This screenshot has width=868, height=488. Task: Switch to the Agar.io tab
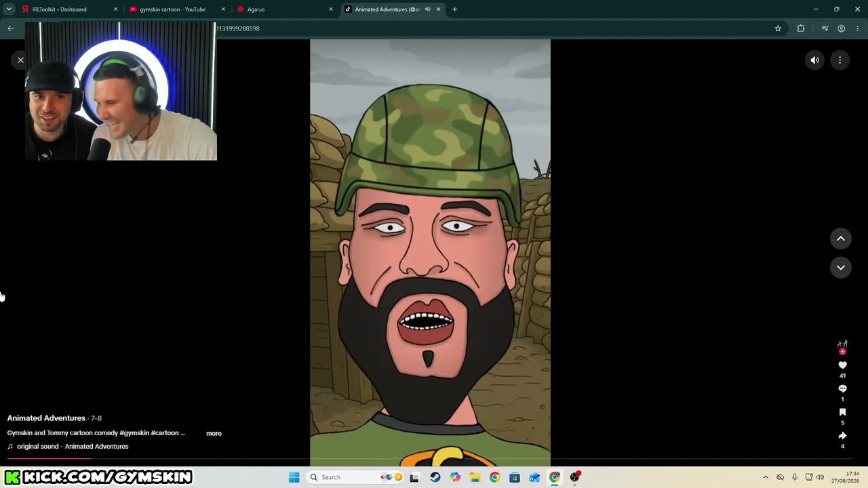point(285,9)
